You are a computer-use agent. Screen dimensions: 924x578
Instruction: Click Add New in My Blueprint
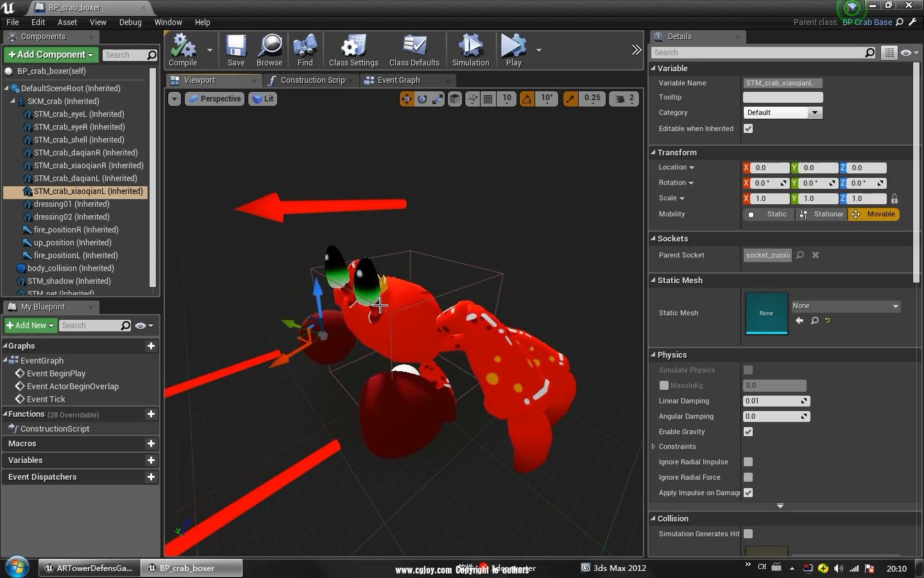pyautogui.click(x=30, y=326)
